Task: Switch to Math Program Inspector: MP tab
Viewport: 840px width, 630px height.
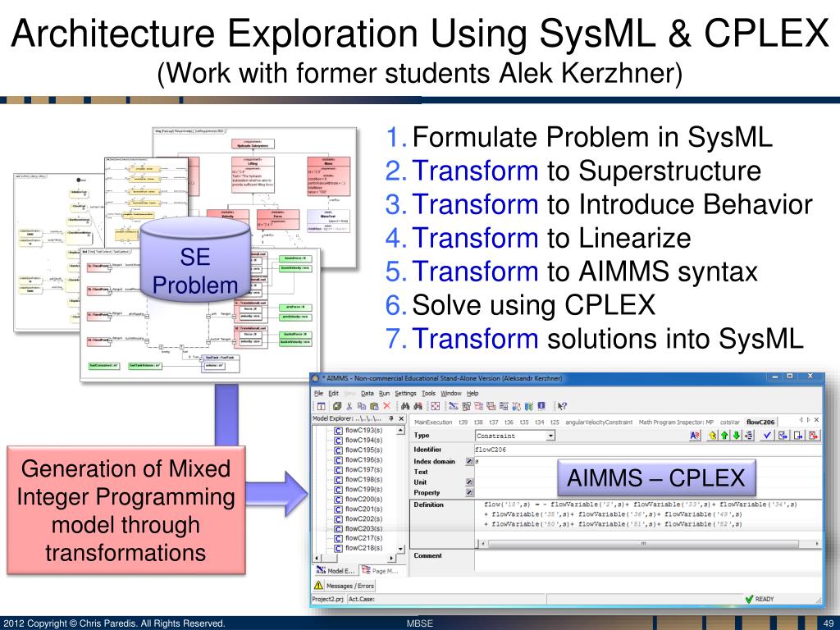Action: 676,422
